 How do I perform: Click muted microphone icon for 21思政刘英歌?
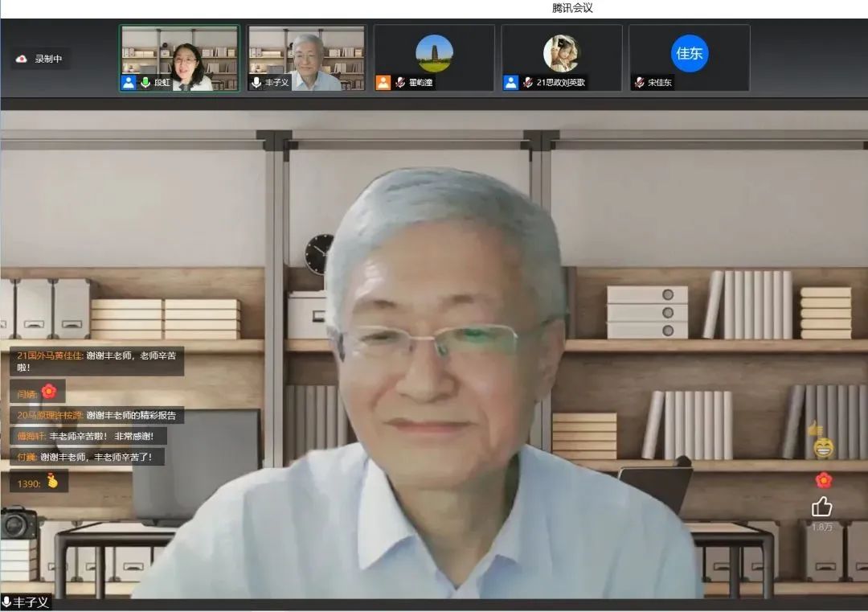click(x=528, y=83)
